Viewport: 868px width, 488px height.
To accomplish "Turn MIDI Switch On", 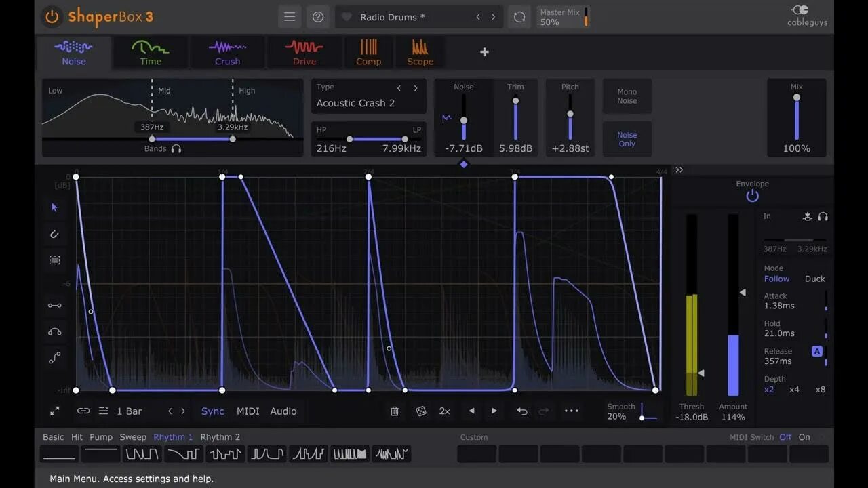I will (804, 437).
